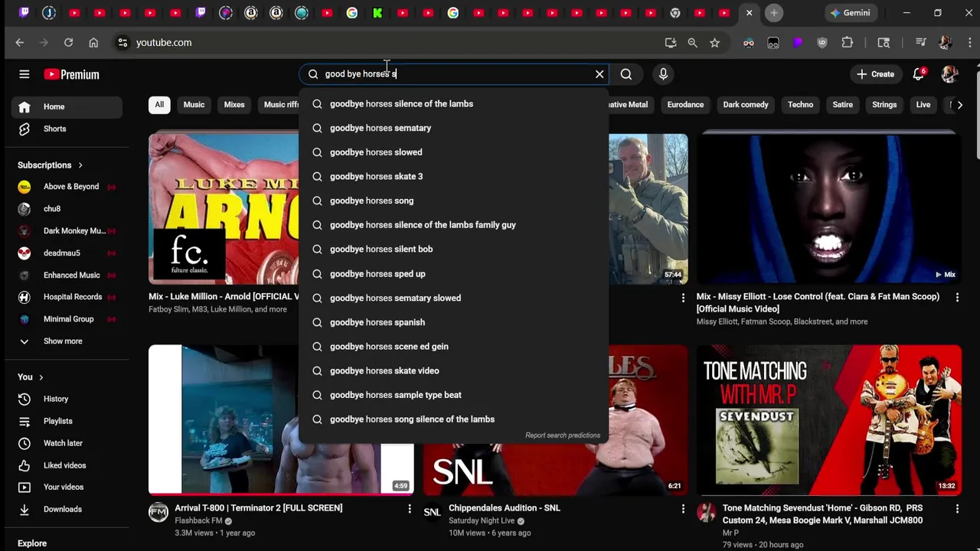Image resolution: width=980 pixels, height=551 pixels.
Task: Open the Above & Beyond channel
Action: (71, 187)
